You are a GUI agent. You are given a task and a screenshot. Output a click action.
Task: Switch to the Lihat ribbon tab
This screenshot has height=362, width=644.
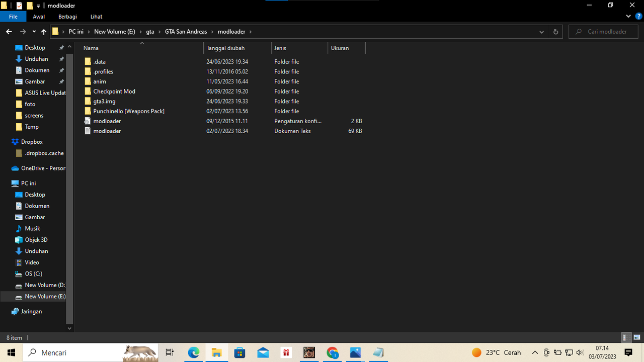[96, 17]
